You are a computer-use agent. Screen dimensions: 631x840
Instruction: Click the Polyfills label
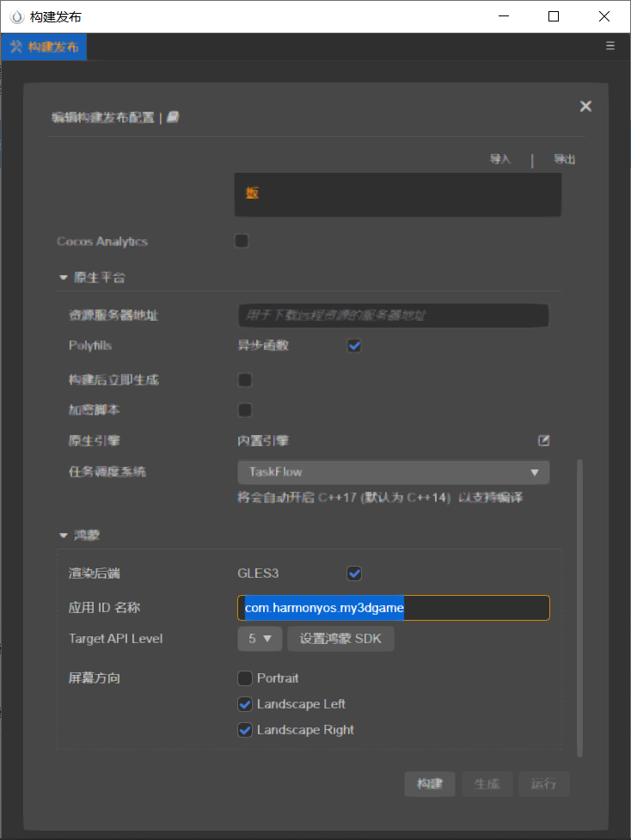(90, 346)
